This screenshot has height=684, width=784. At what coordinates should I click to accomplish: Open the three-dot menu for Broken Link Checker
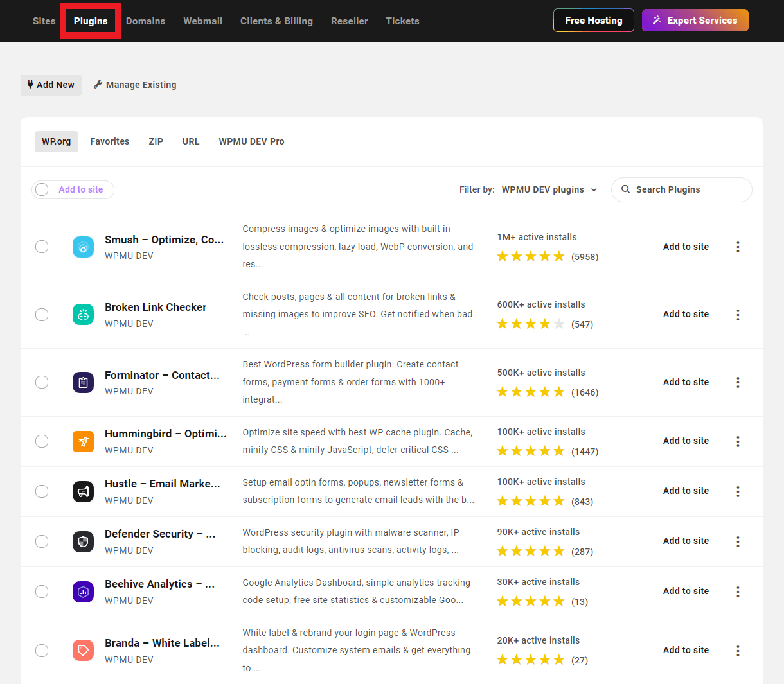tap(738, 315)
